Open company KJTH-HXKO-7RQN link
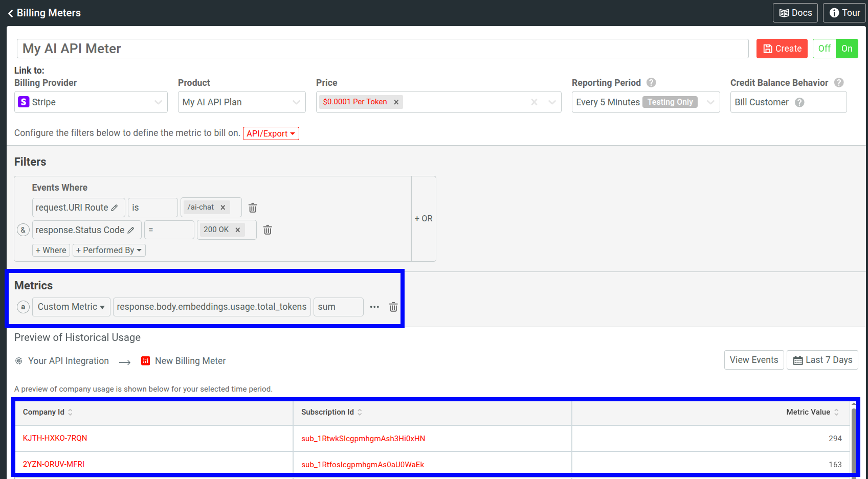 (x=55, y=438)
